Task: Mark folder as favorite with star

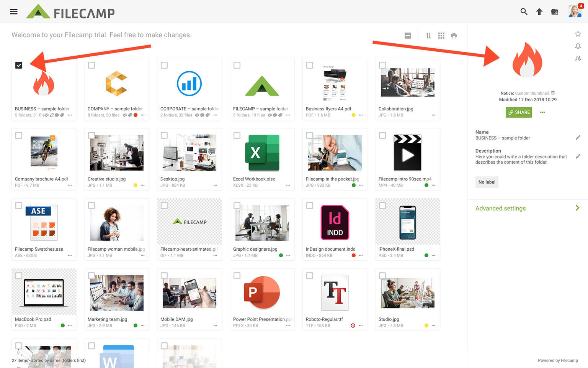Action: click(578, 34)
